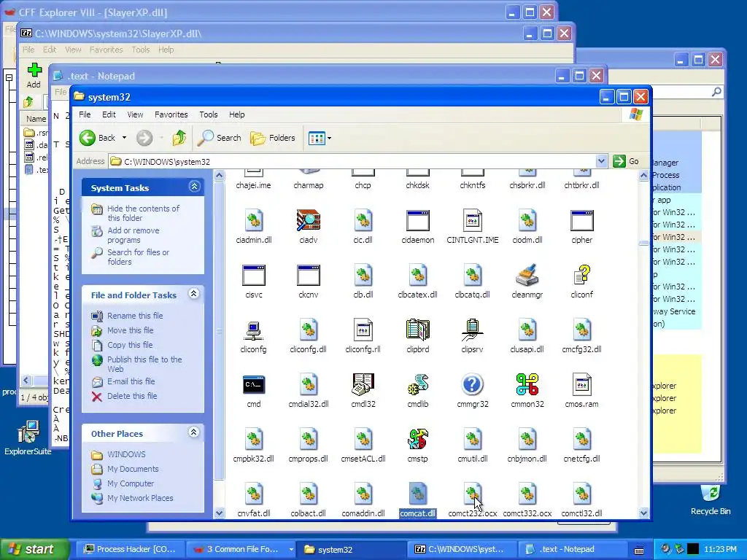
Task: Click the Address bar path field
Action: pyautogui.click(x=352, y=161)
